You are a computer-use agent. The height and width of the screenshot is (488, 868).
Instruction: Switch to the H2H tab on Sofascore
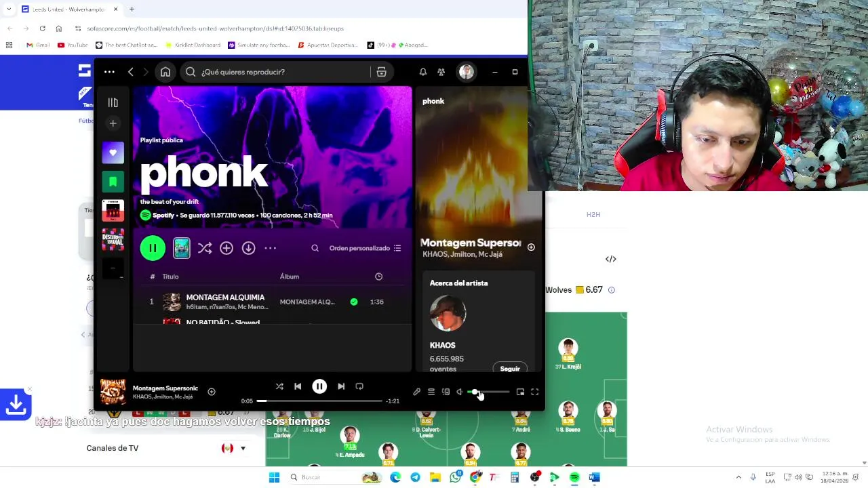(x=593, y=214)
